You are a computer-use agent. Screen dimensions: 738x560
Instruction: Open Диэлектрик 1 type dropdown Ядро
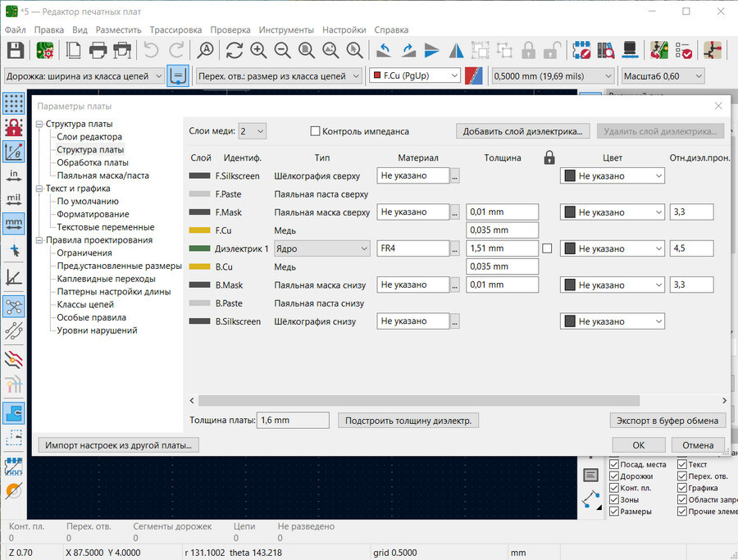click(322, 248)
